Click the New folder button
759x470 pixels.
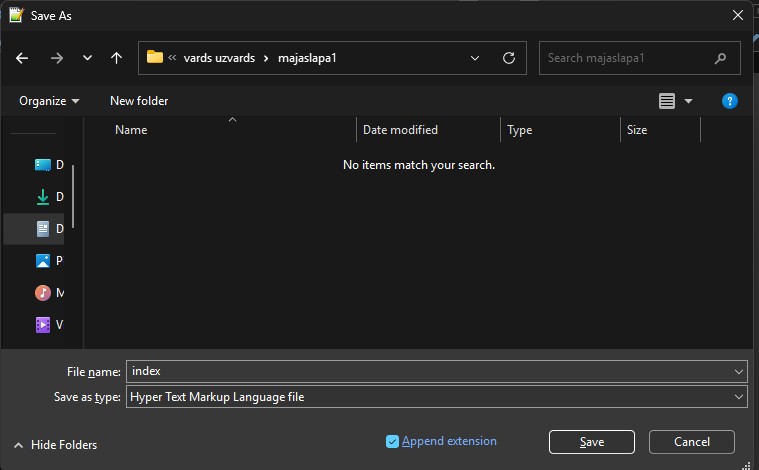(x=139, y=101)
